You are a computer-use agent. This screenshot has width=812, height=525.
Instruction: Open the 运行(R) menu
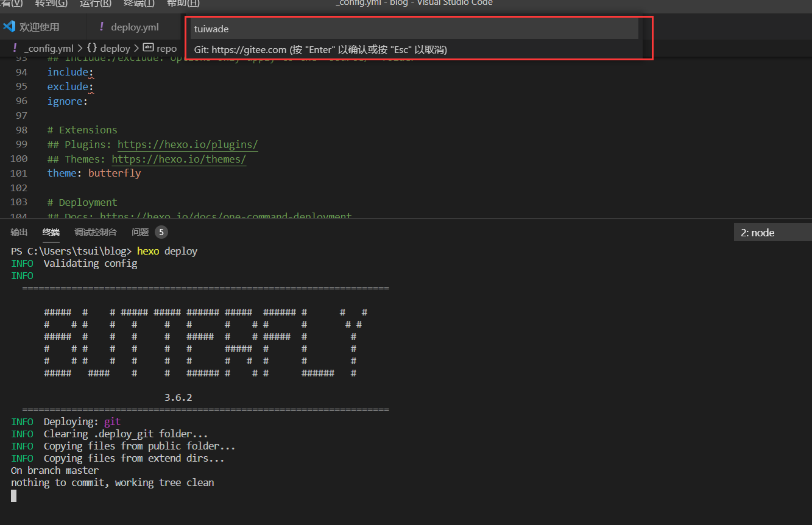point(96,3)
